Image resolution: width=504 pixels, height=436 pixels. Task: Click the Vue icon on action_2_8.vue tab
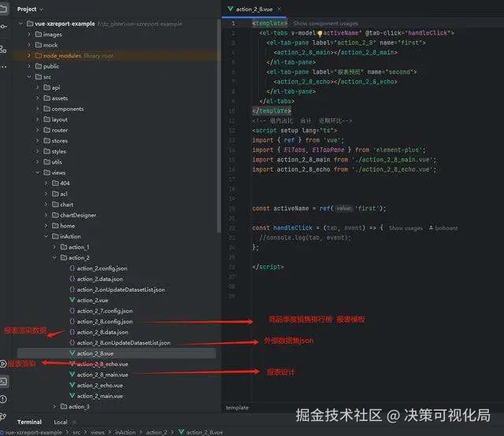pos(230,9)
